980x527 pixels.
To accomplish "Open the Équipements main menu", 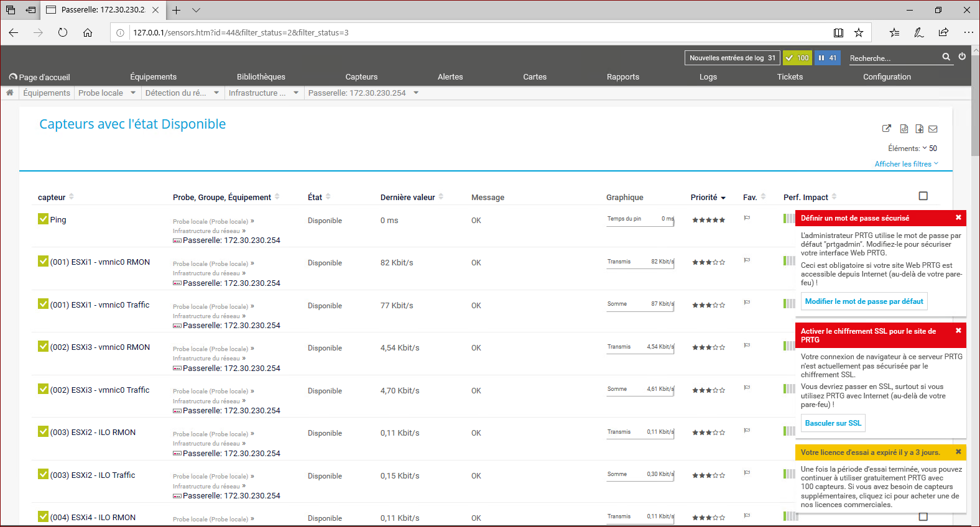I will point(154,76).
